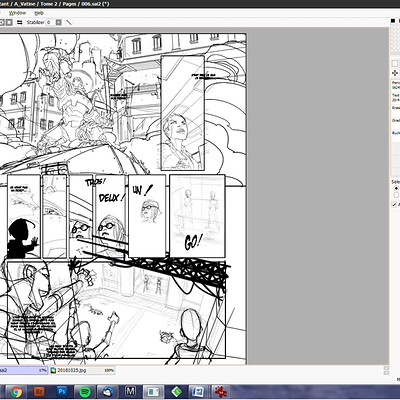The width and height of the screenshot is (400, 400).
Task: Select the rectangular selection tool
Action: (395, 63)
